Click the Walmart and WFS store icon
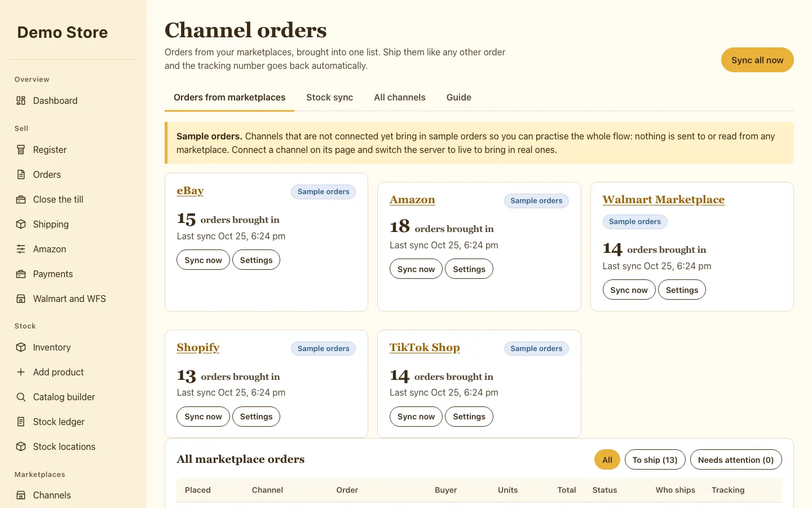This screenshot has height=508, width=812. pos(21,299)
